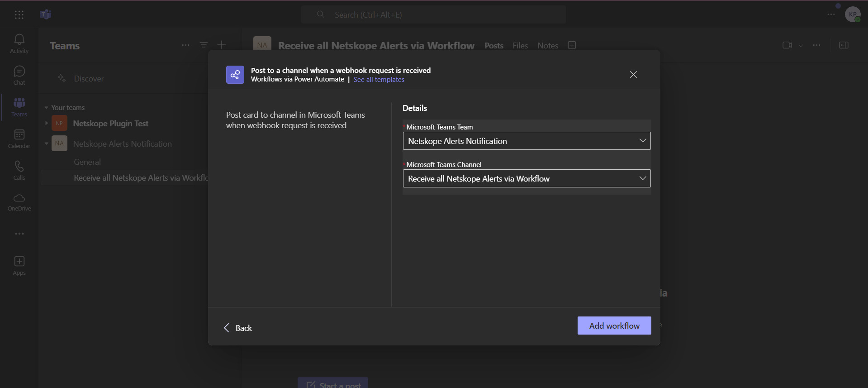Open Calendar from the left rail
868x388 pixels.
pos(19,139)
